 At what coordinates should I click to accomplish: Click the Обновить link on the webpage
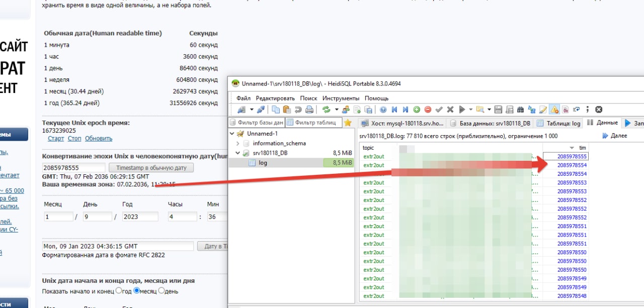pos(99,138)
